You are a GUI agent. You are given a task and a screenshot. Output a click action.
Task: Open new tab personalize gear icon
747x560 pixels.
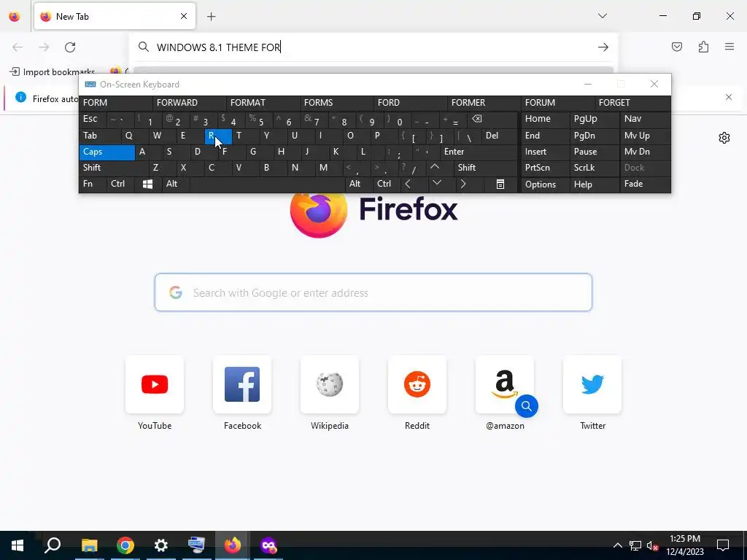click(724, 138)
